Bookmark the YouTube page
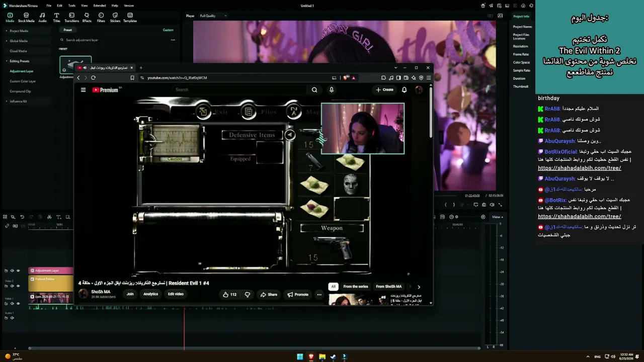The image size is (644, 362). (x=132, y=78)
